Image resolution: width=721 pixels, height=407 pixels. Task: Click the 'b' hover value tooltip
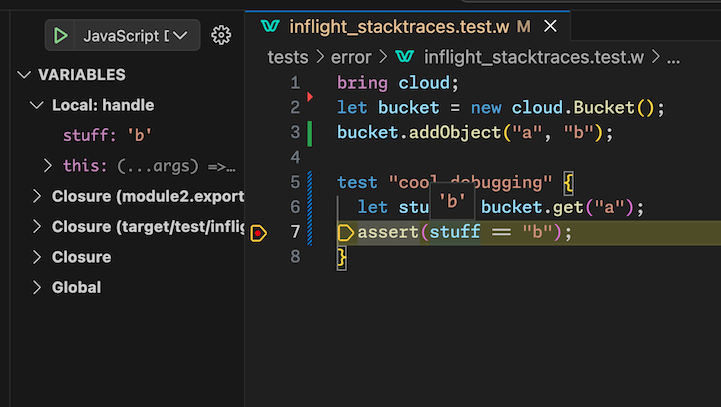point(453,201)
